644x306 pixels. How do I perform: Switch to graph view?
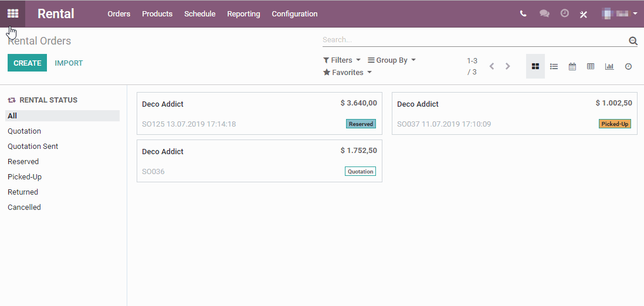click(x=609, y=66)
